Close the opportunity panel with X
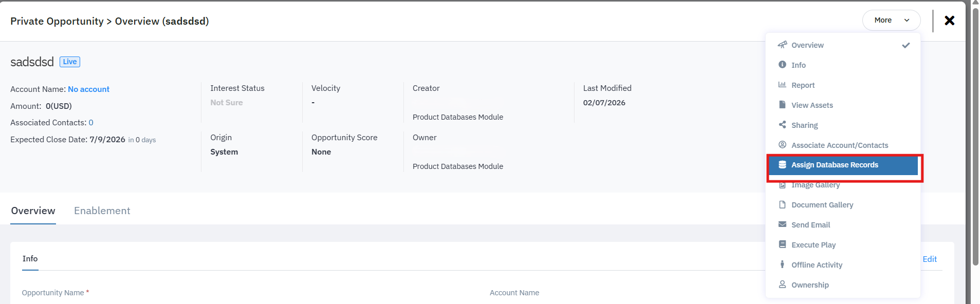Screen dimensions: 980x304 tap(950, 21)
